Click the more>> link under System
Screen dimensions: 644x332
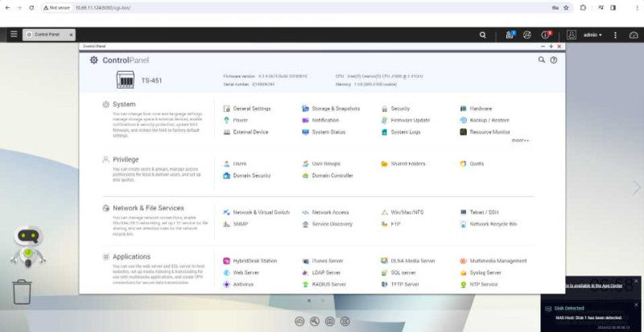point(520,140)
